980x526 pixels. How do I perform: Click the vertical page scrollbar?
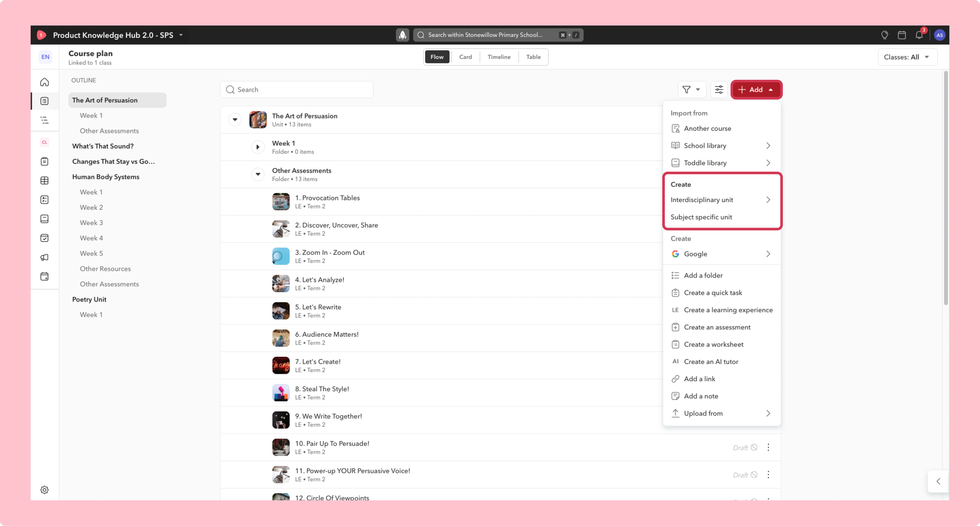click(x=946, y=188)
